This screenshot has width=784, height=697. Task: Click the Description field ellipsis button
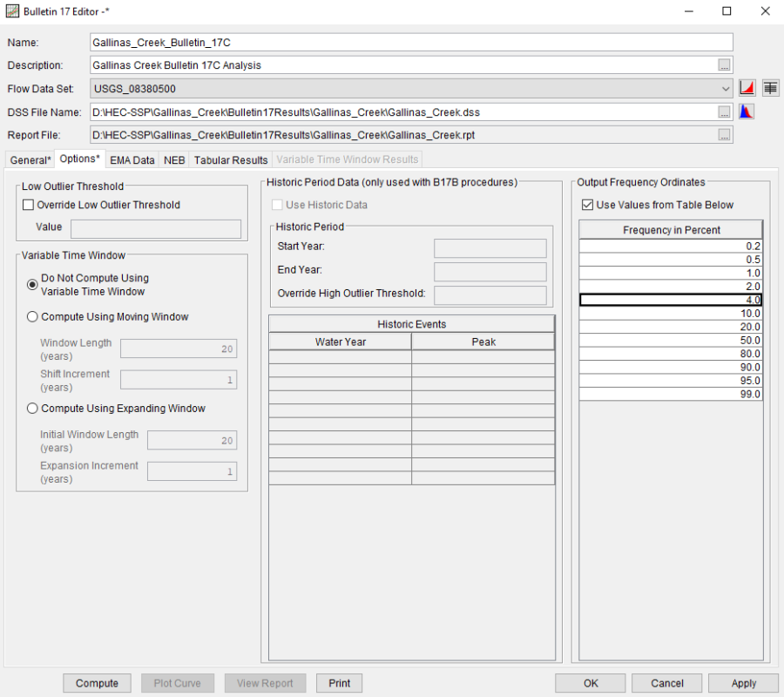(x=724, y=65)
